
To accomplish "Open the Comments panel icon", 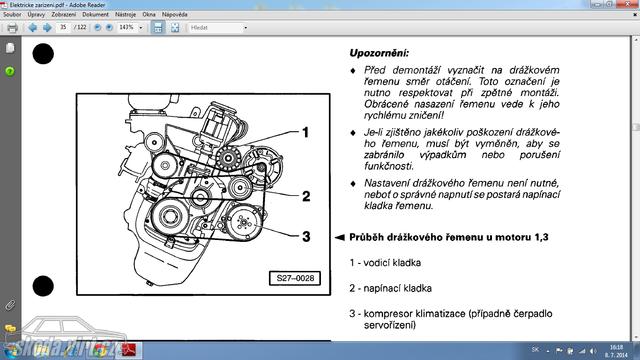I will pyautogui.click(x=10, y=328).
